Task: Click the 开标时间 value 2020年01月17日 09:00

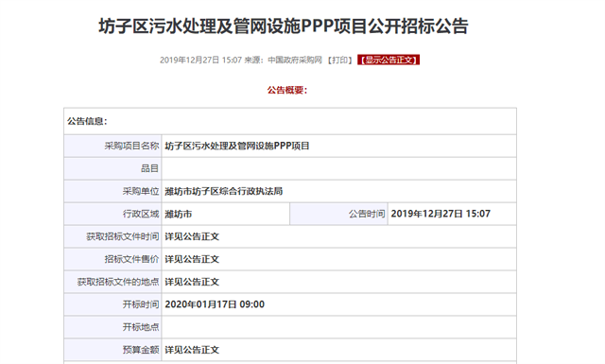Action: (x=215, y=304)
